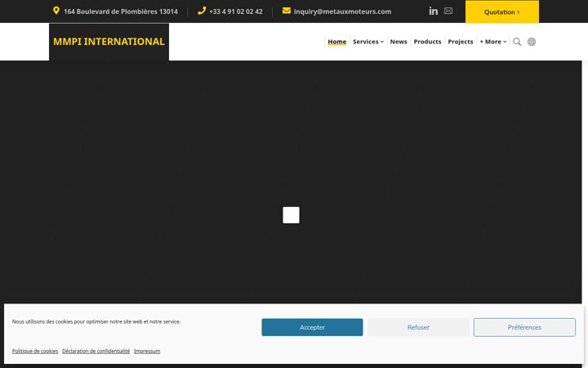Accept cookies with the Accepter button
Viewport: 588px width, 368px height.
[x=312, y=327]
